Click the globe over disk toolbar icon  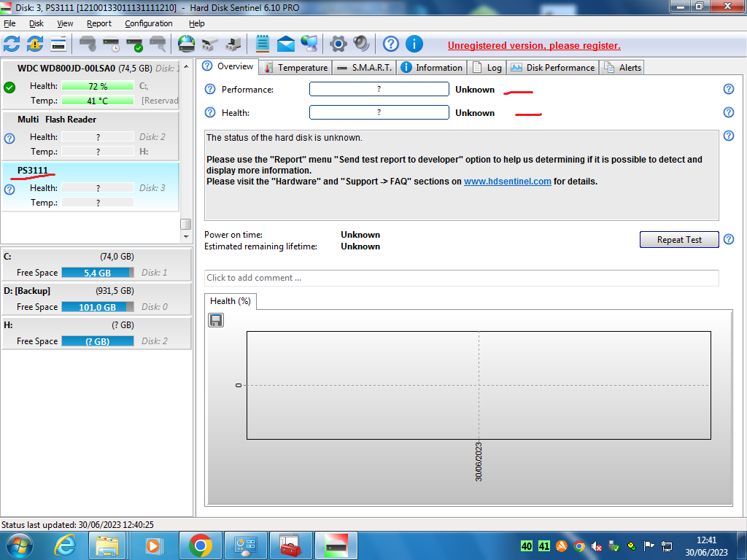[186, 44]
